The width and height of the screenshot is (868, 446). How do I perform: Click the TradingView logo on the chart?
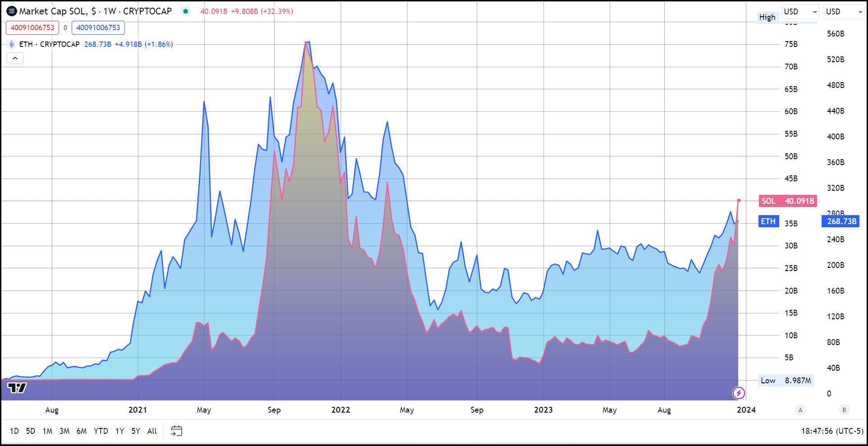pos(17,388)
